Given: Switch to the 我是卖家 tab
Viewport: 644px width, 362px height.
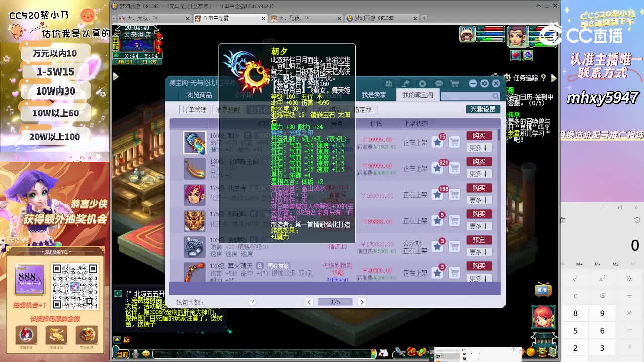Looking at the screenshot, I should coord(374,95).
